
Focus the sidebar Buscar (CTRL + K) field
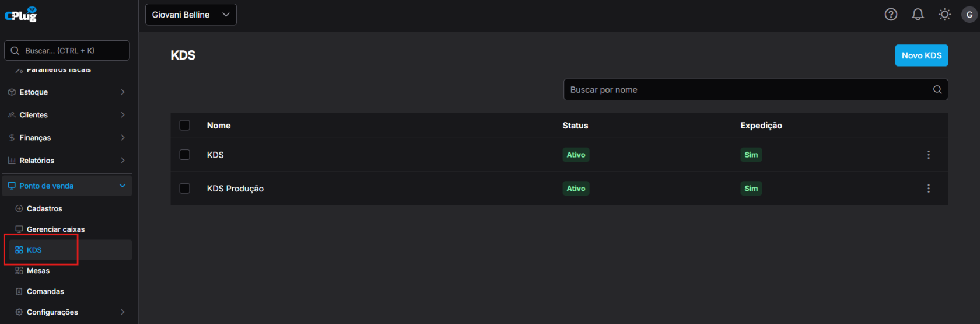(x=67, y=51)
